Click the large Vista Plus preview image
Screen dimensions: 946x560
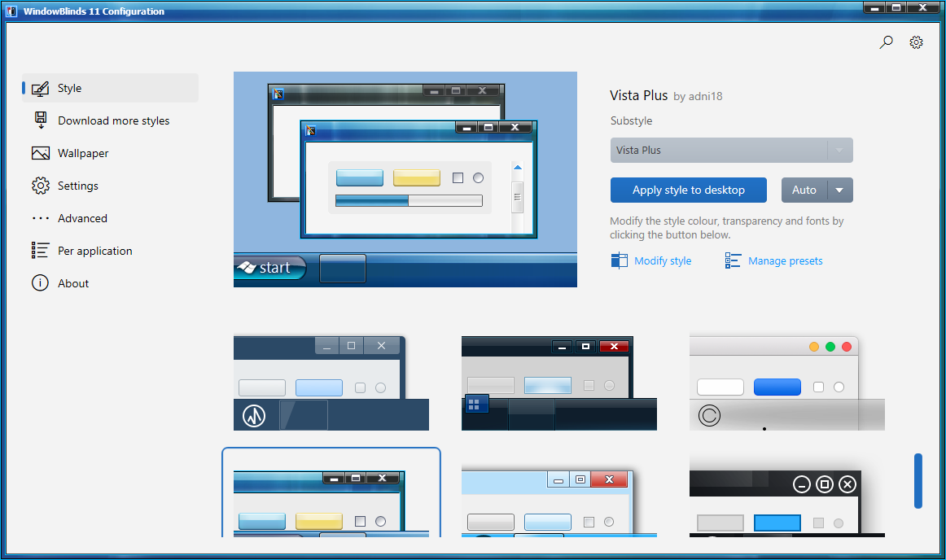click(x=405, y=179)
